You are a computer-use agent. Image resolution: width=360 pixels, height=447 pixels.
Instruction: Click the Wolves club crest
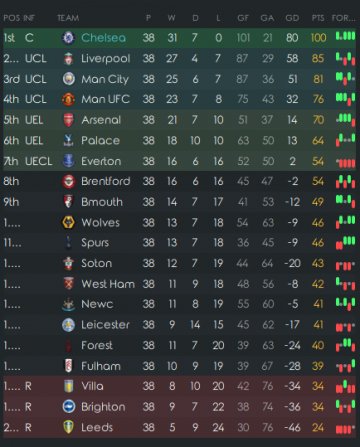click(68, 222)
